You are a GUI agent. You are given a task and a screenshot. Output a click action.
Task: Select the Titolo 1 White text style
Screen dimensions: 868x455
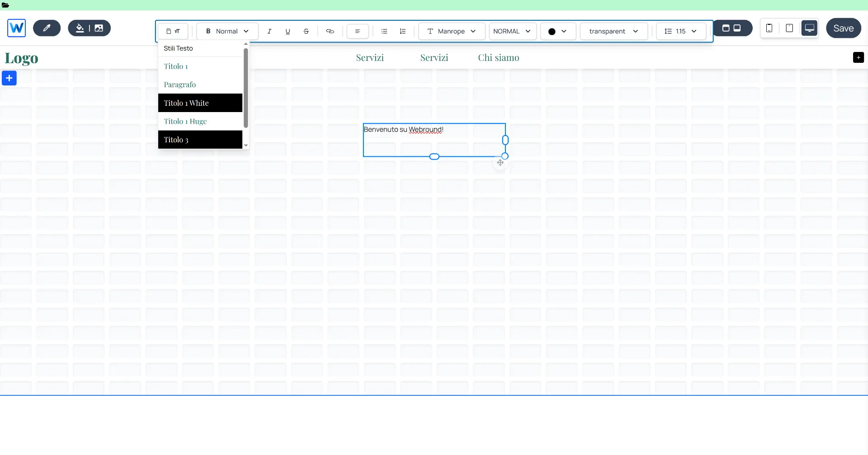pos(200,103)
